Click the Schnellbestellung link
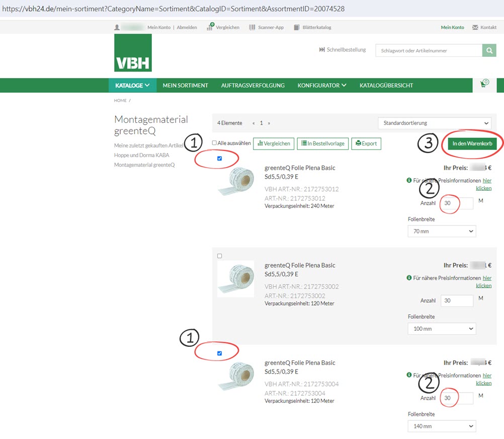This screenshot has height=439, width=504. (x=346, y=49)
